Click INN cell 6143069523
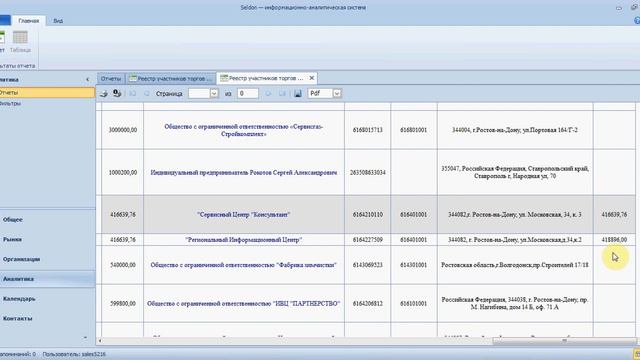Screen dimensions: 640x360 pos(368,265)
